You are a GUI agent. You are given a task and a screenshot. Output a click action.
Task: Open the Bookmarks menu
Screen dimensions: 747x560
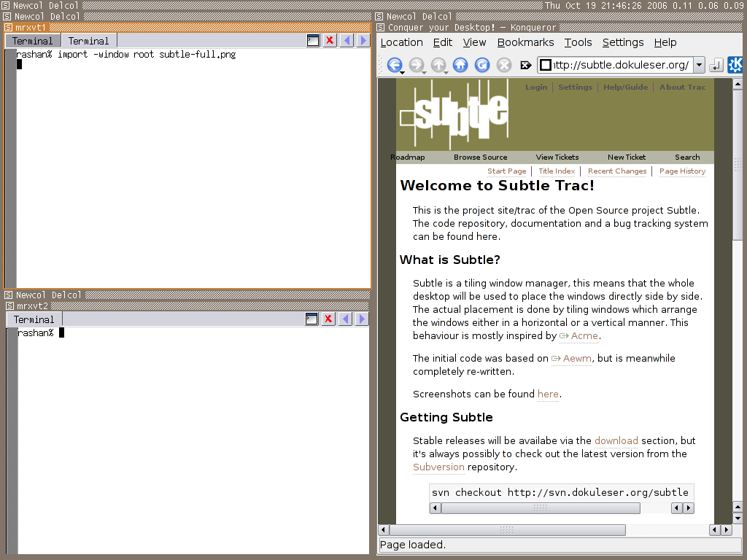525,42
